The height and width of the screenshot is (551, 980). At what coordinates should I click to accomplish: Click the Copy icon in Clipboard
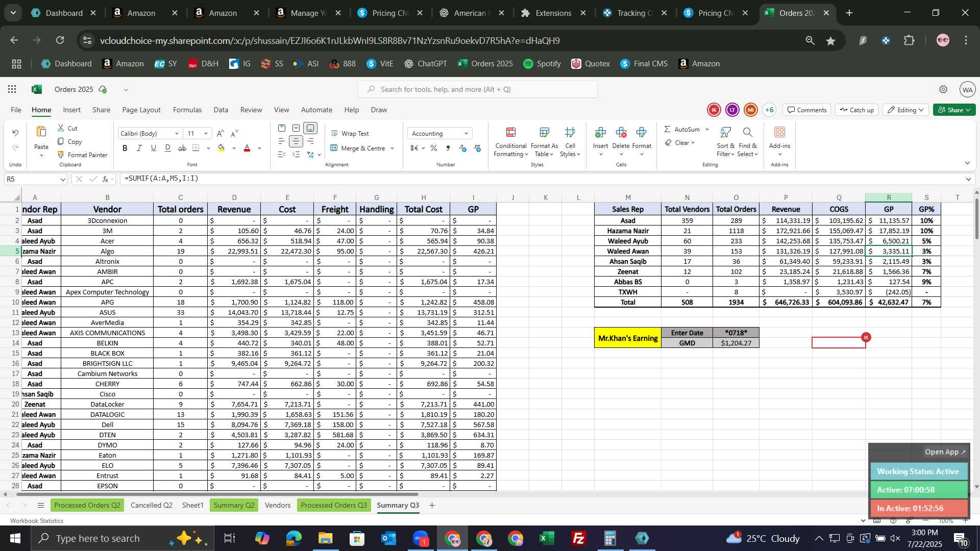point(61,141)
